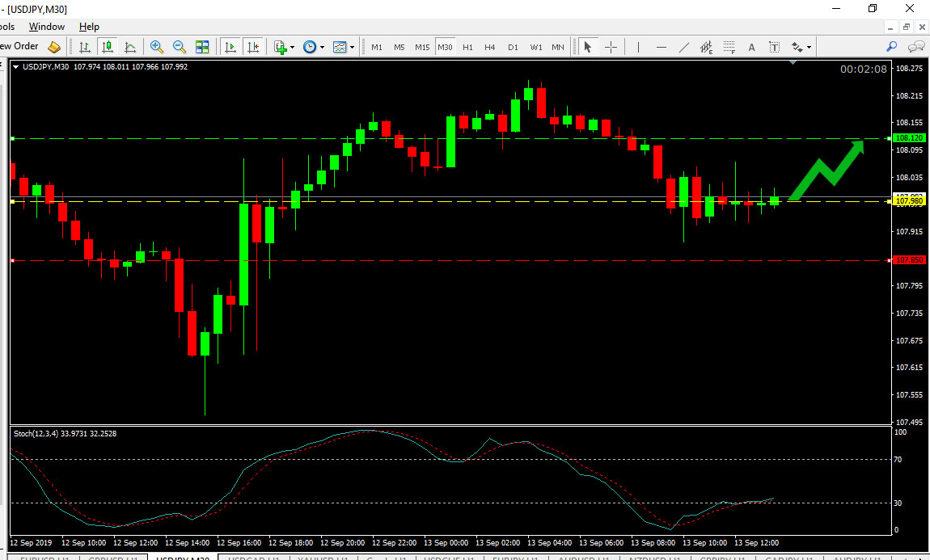Click the 13 Sep 12:00 time axis label
Screen dimensions: 930x560
(756, 543)
